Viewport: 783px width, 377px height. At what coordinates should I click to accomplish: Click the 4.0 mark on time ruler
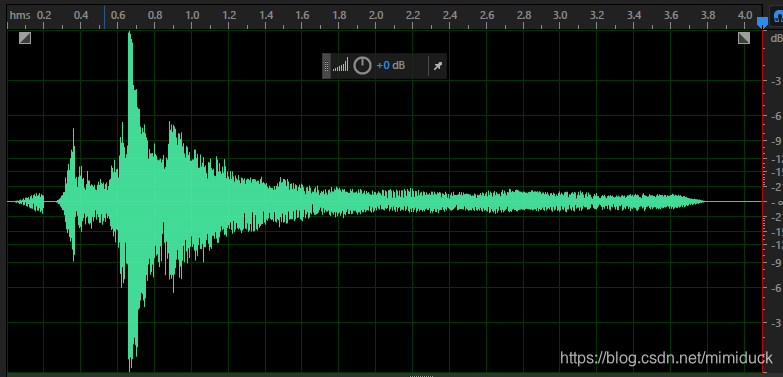[x=745, y=15]
